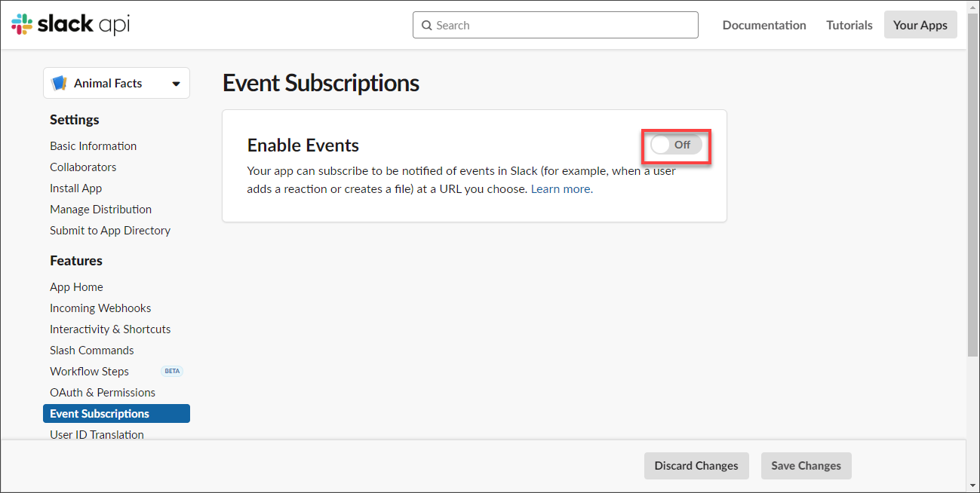Open Submit to App Directory

(x=110, y=231)
